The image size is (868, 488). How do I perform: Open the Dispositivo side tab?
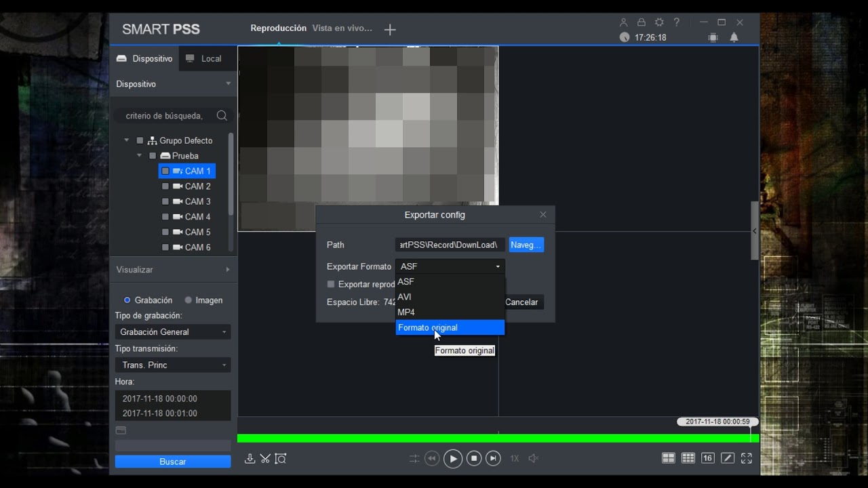(x=144, y=59)
